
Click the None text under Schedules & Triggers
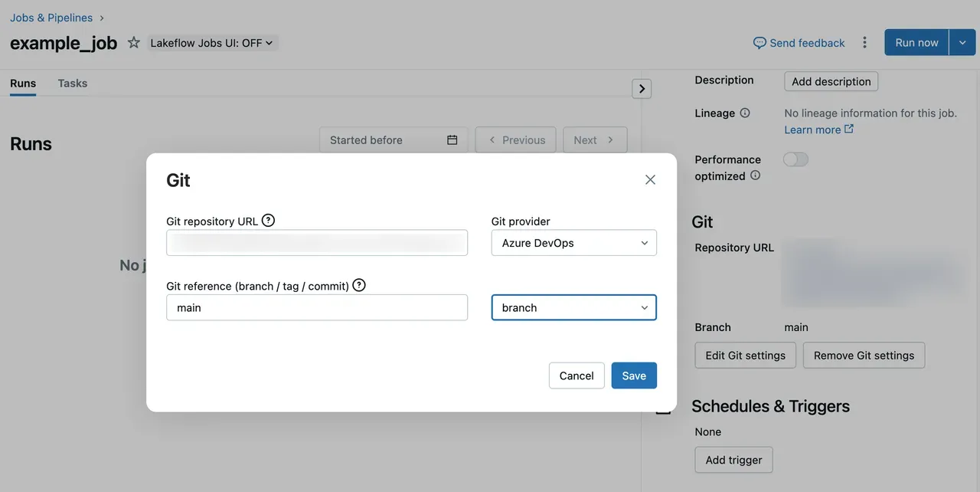point(708,432)
